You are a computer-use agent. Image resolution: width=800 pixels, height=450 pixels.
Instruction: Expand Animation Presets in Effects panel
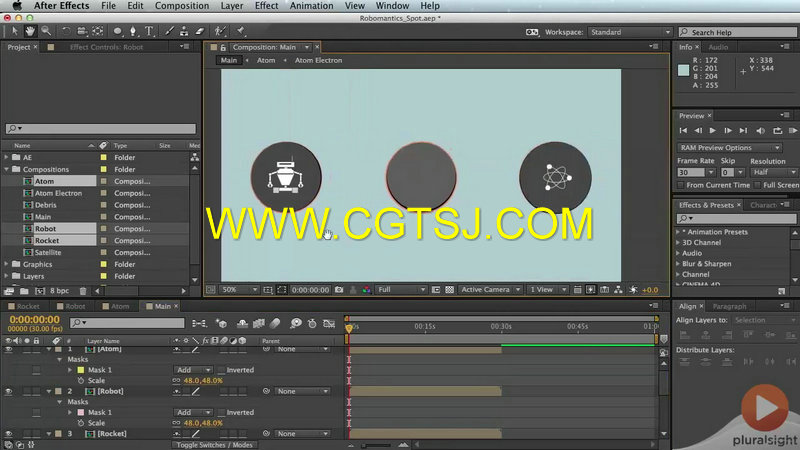(x=678, y=232)
